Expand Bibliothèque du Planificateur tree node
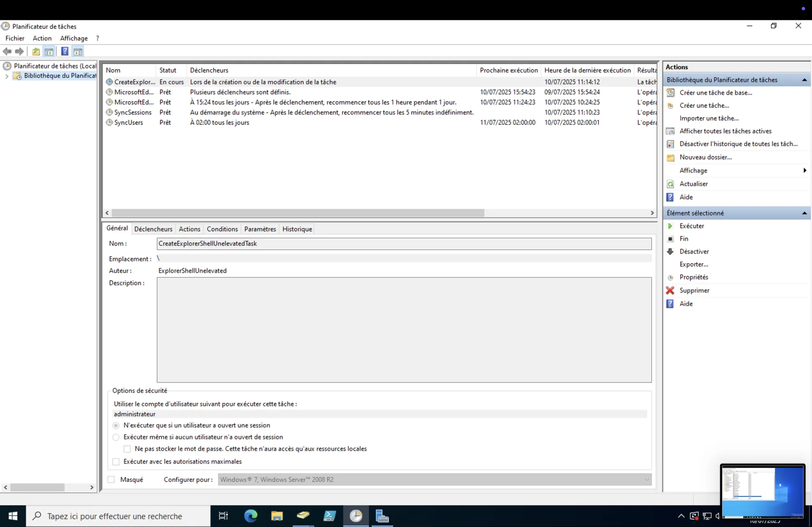This screenshot has width=812, height=527. point(7,76)
